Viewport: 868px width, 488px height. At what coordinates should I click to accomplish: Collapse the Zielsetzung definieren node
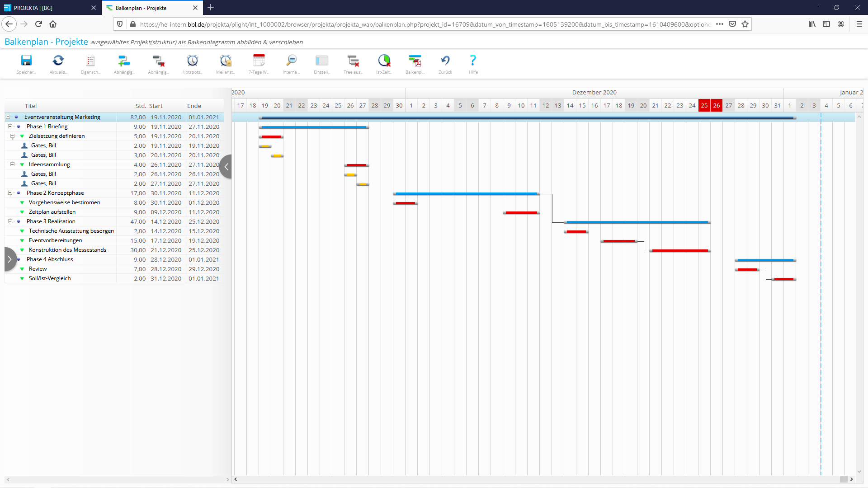click(x=12, y=136)
